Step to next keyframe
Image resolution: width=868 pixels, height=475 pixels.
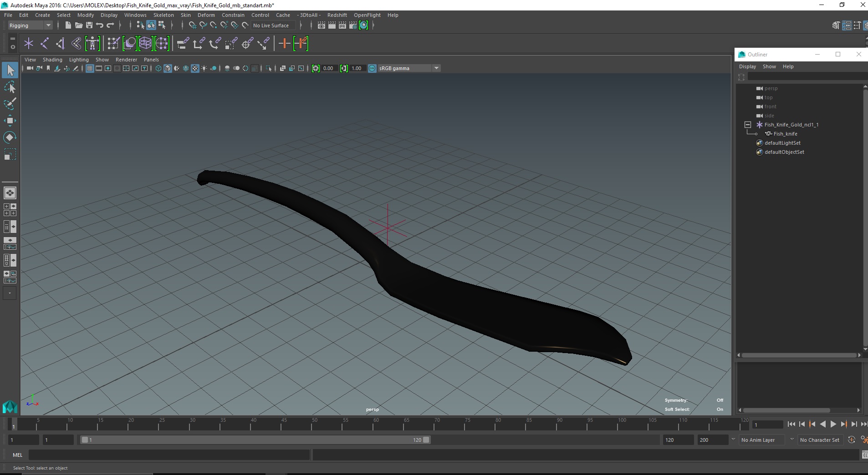[x=843, y=424]
